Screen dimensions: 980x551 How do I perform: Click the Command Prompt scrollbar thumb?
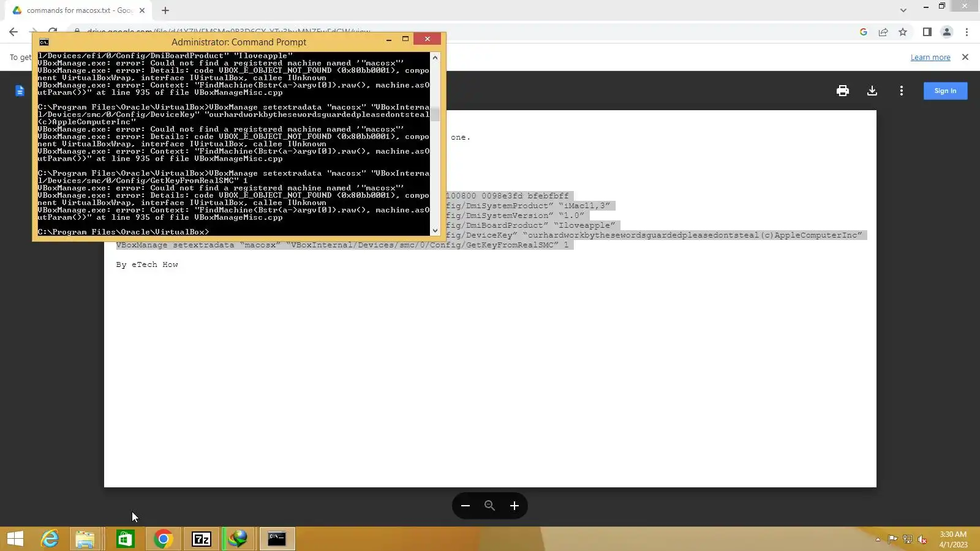coord(435,114)
